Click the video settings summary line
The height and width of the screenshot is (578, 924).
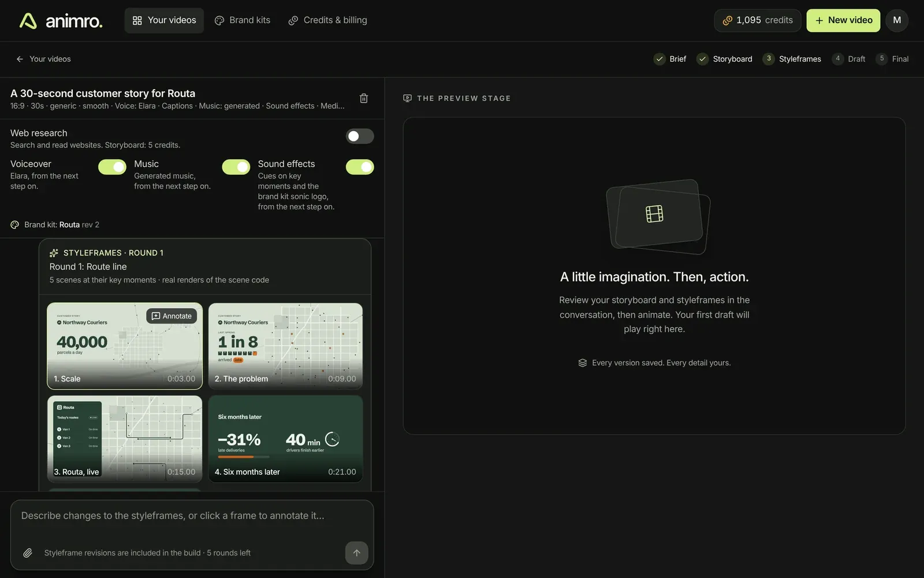pyautogui.click(x=177, y=106)
